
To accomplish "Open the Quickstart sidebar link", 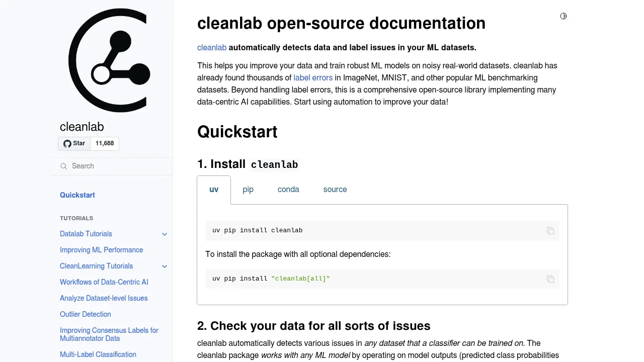I will click(77, 195).
